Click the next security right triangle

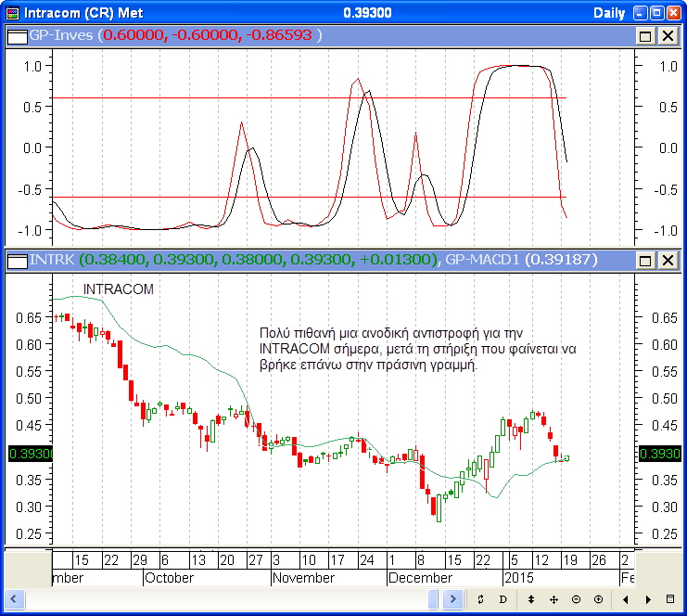[x=648, y=599]
